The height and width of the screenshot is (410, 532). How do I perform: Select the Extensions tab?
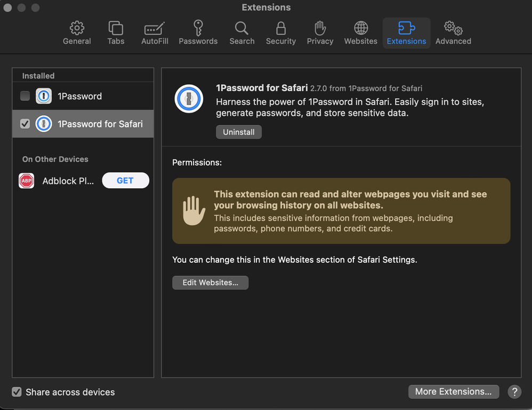[406, 33]
